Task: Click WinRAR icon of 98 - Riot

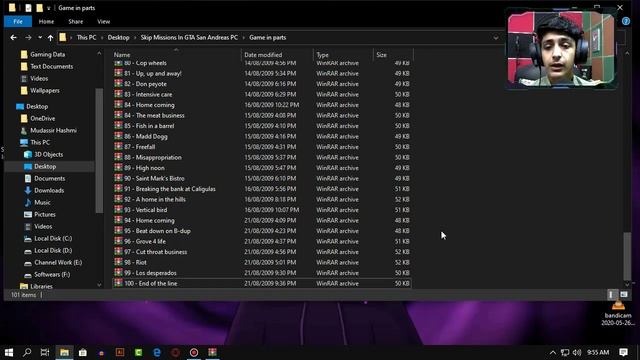Action: (x=118, y=262)
